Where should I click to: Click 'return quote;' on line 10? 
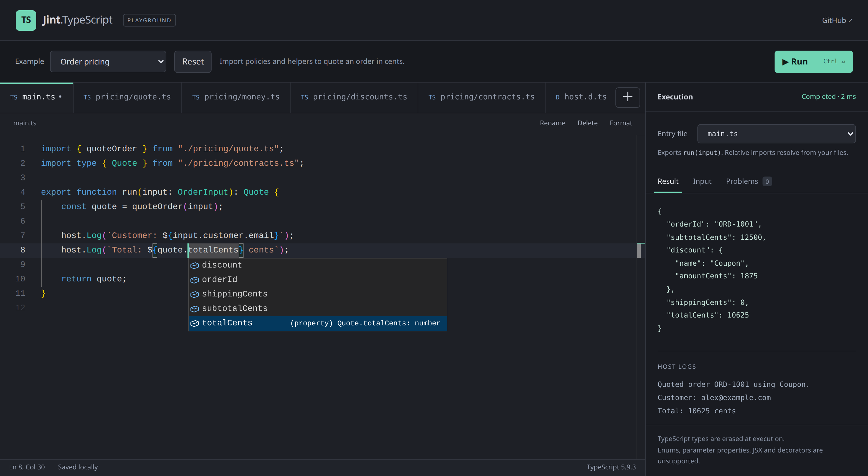click(94, 279)
